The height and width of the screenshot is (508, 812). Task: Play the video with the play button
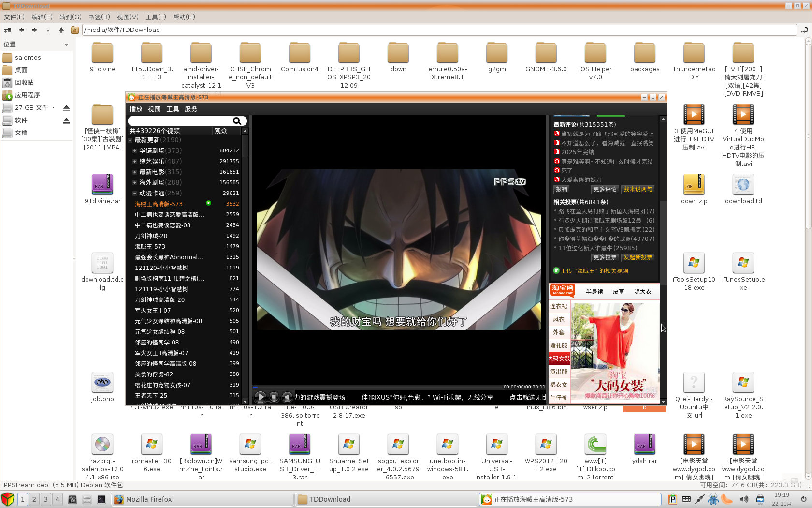tap(260, 397)
